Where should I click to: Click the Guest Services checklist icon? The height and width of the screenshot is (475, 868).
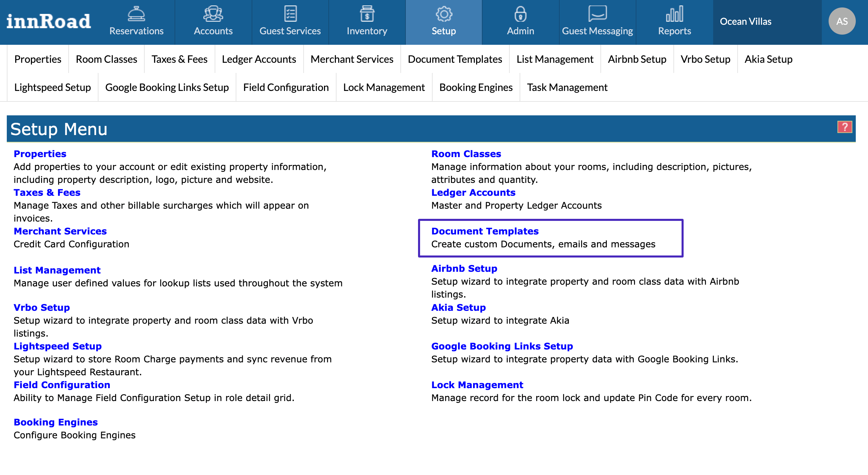point(290,14)
